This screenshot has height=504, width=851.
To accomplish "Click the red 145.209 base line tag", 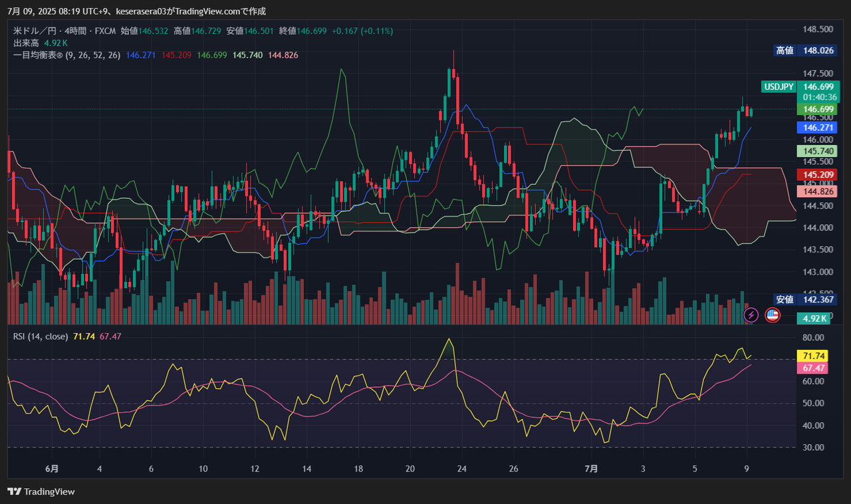I will click(817, 174).
